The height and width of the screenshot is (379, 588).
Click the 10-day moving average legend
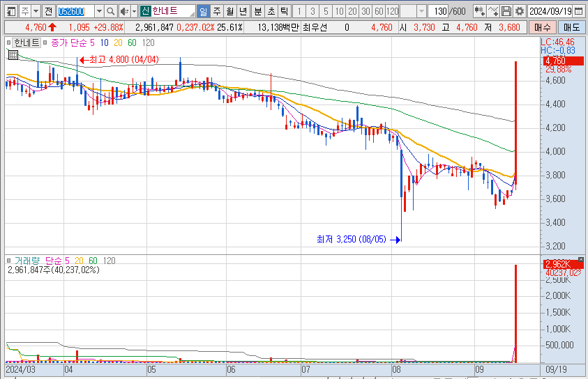pos(104,42)
